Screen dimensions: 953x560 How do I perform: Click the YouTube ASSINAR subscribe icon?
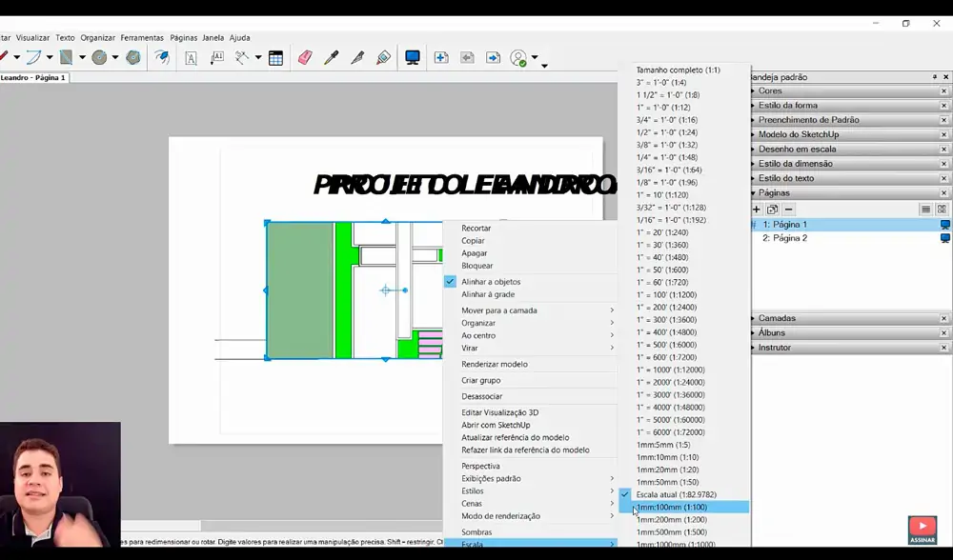[x=923, y=529]
